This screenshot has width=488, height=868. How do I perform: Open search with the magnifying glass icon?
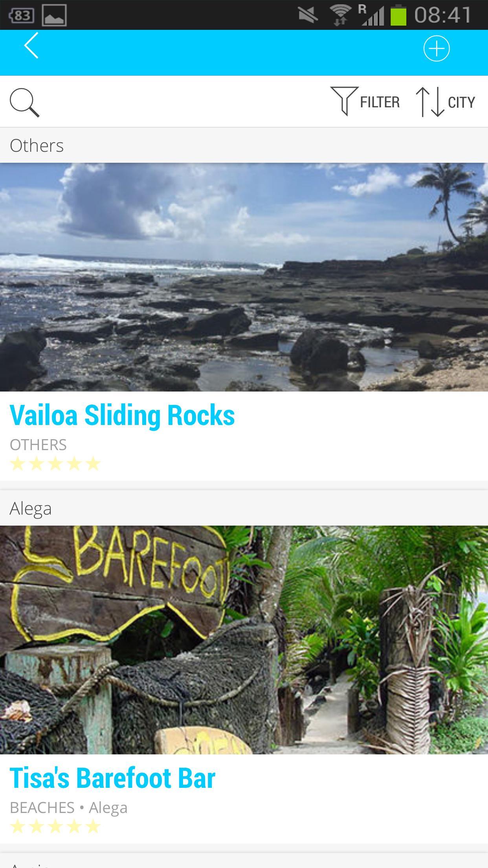[24, 102]
